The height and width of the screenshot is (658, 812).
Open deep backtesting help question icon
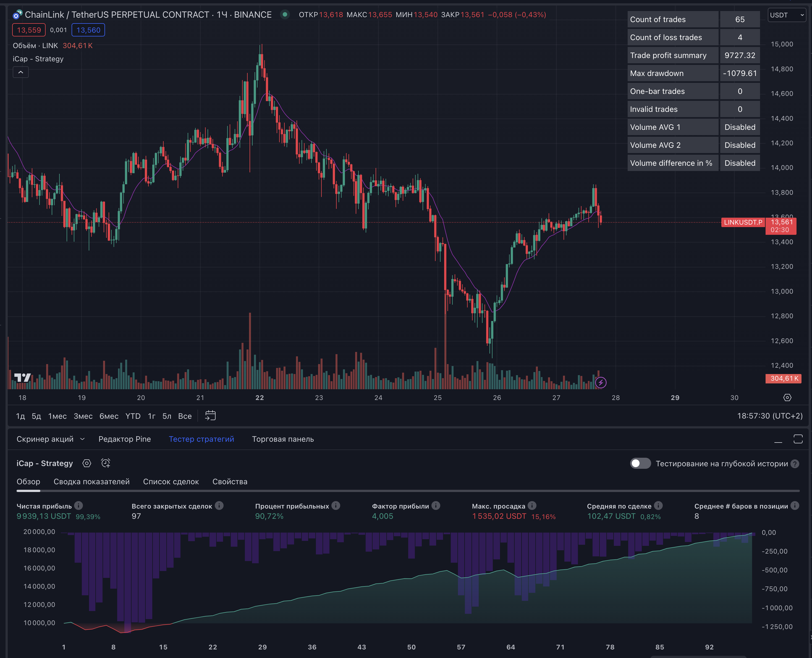click(795, 464)
